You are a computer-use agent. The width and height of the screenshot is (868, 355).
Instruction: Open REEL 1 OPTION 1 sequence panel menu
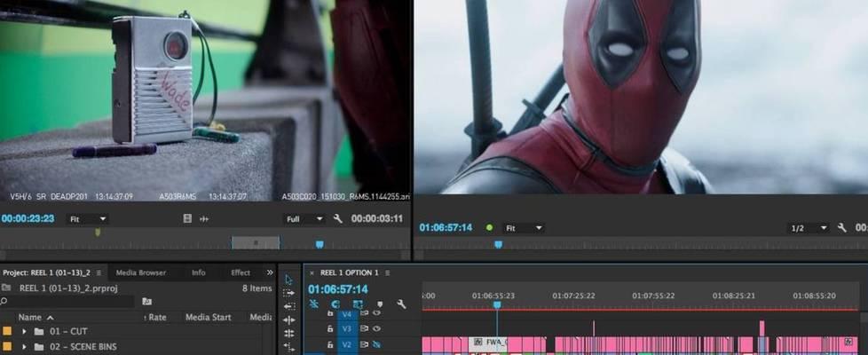[x=388, y=273]
